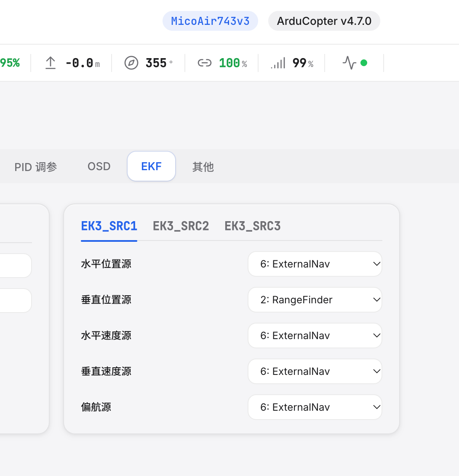Open the OSD tab
Viewport: 459px width, 476px height.
point(99,166)
